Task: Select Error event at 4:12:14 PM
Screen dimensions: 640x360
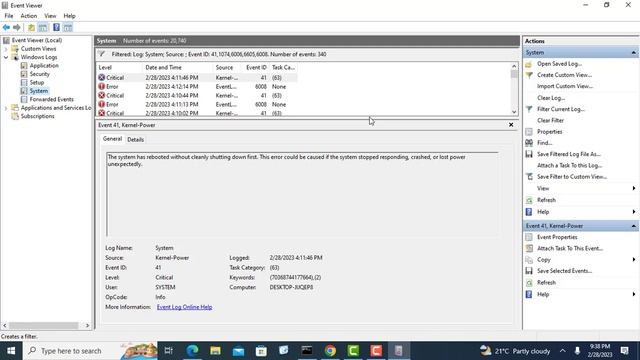Action: click(x=197, y=87)
